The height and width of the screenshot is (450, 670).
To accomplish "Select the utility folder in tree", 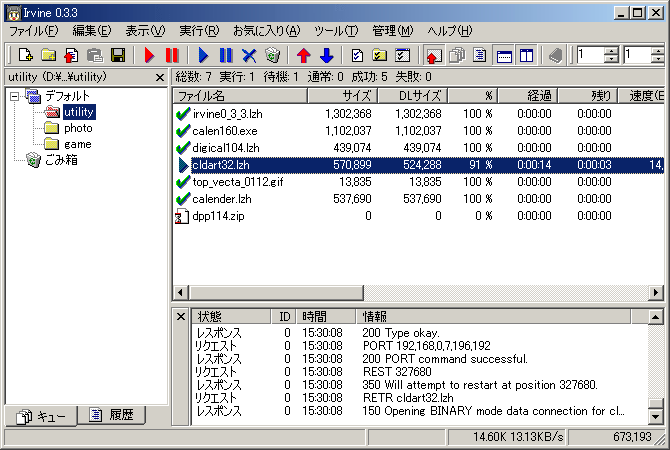I will click(79, 112).
